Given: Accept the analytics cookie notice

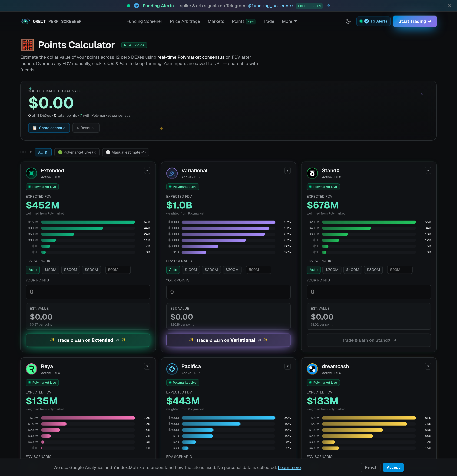Looking at the screenshot, I should click(393, 467).
